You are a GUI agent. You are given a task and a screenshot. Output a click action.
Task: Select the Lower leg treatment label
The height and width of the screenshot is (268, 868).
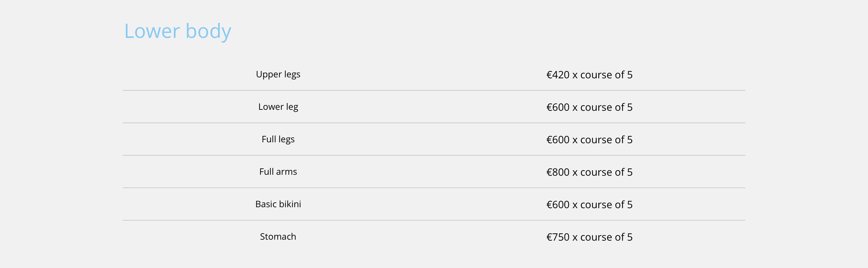(x=278, y=107)
